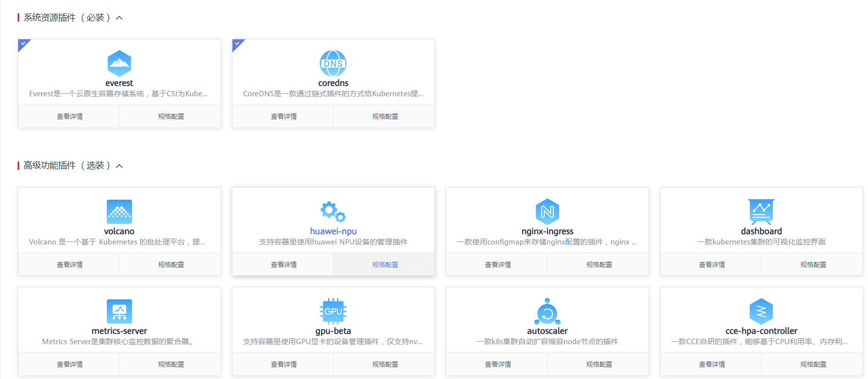Click the coredns plugin name
This screenshot has height=379, width=868.
(333, 83)
